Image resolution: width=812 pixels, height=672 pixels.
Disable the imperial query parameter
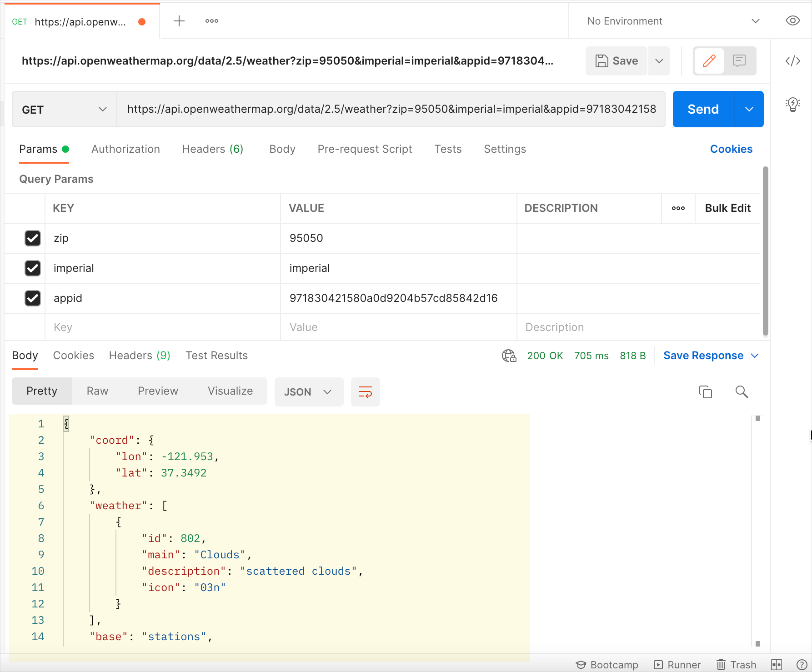[x=32, y=268]
